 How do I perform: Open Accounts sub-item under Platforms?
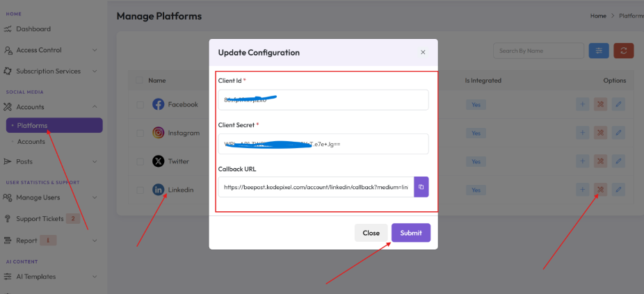click(x=31, y=142)
